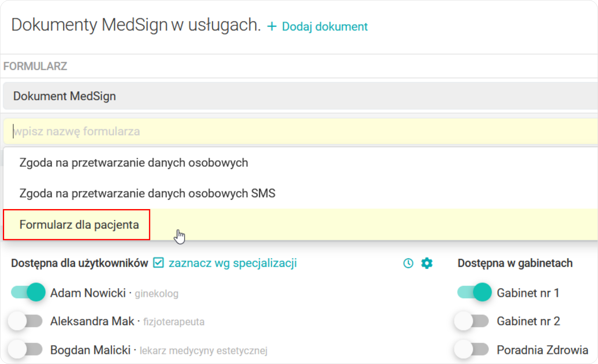Viewport: 598px width, 364px height.
Task: Click the lekarz medycyny estetycznej text
Action: (204, 351)
